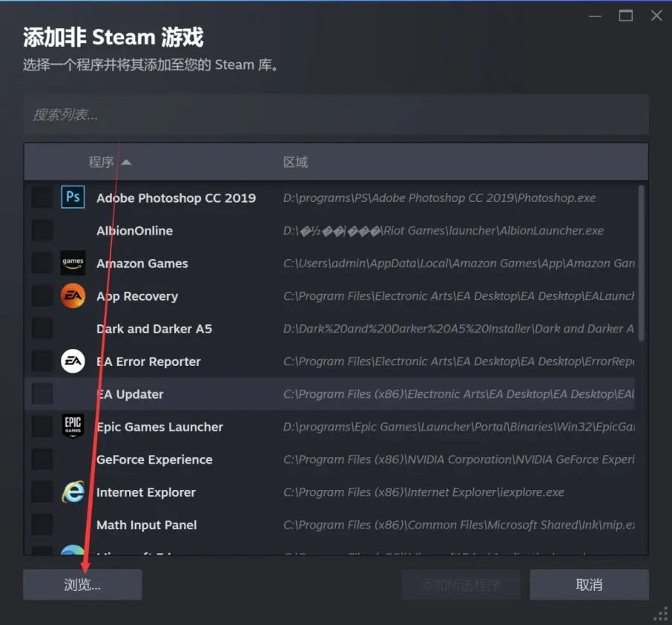Image resolution: width=672 pixels, height=625 pixels.
Task: Click the Internet Explorer icon
Action: (73, 492)
